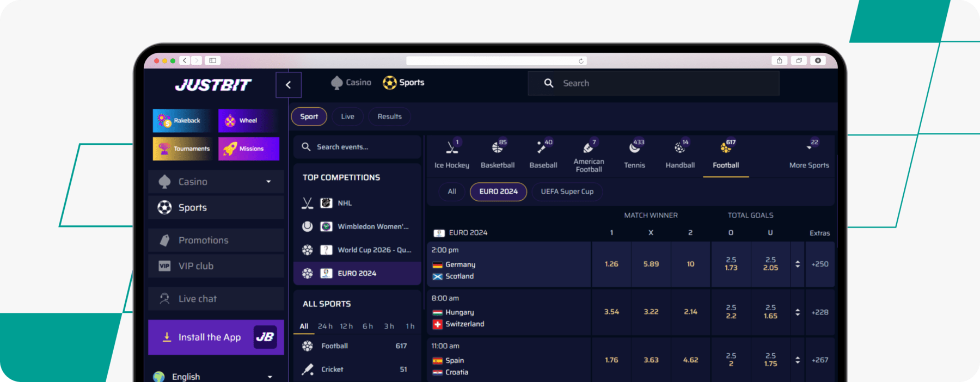Bet over 2.5 at 1.73 Germany match
This screenshot has width=980, height=382.
click(731, 264)
